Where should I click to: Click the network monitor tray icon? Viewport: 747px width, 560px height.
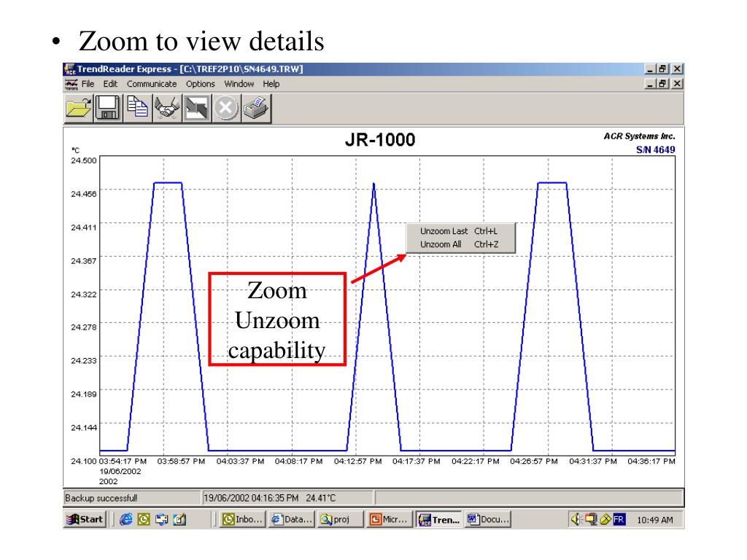pos(591,519)
